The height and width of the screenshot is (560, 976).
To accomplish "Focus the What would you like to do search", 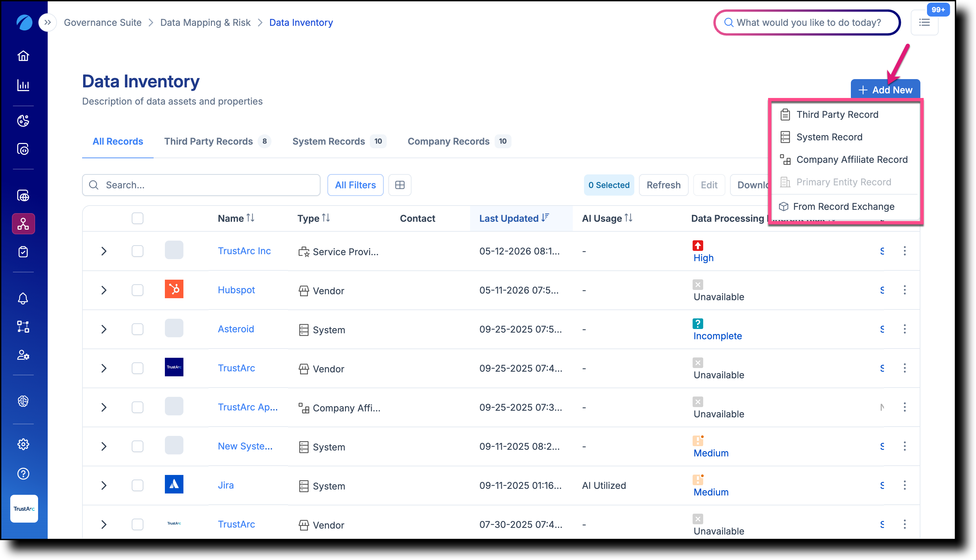I will tap(807, 23).
